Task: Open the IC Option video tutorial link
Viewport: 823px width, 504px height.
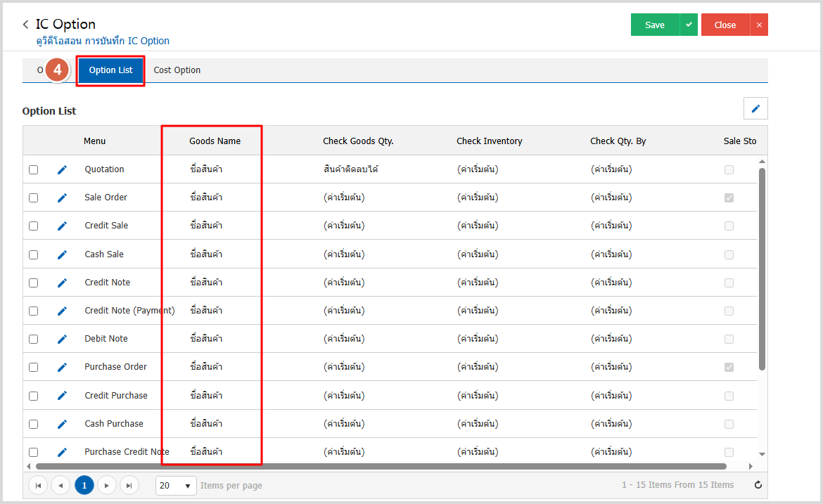Action: pyautogui.click(x=103, y=41)
